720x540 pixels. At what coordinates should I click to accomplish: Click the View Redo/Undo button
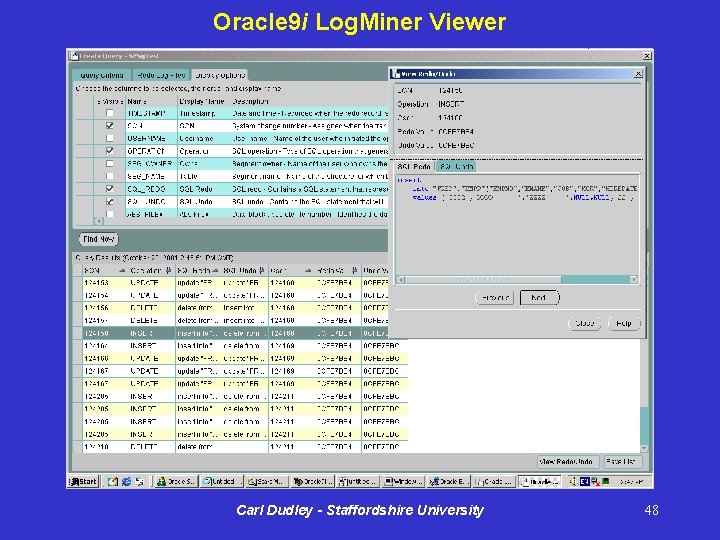pos(568,461)
